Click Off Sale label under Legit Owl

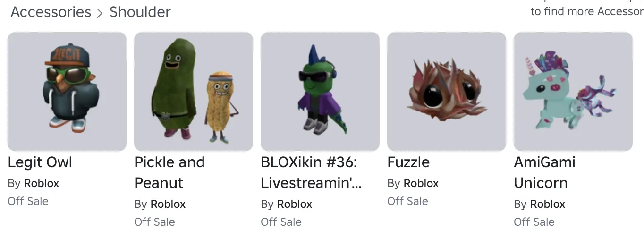click(28, 201)
